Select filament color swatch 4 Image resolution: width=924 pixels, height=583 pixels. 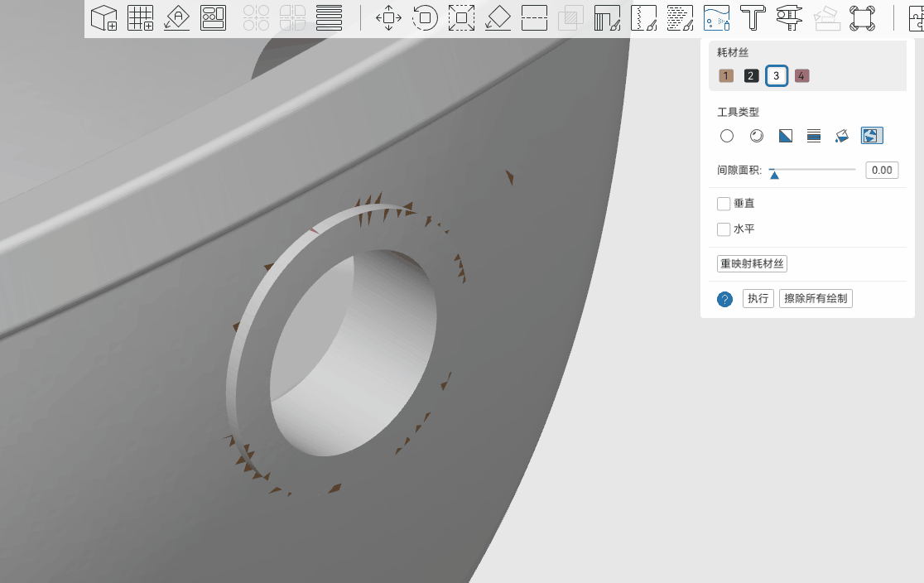click(x=801, y=75)
